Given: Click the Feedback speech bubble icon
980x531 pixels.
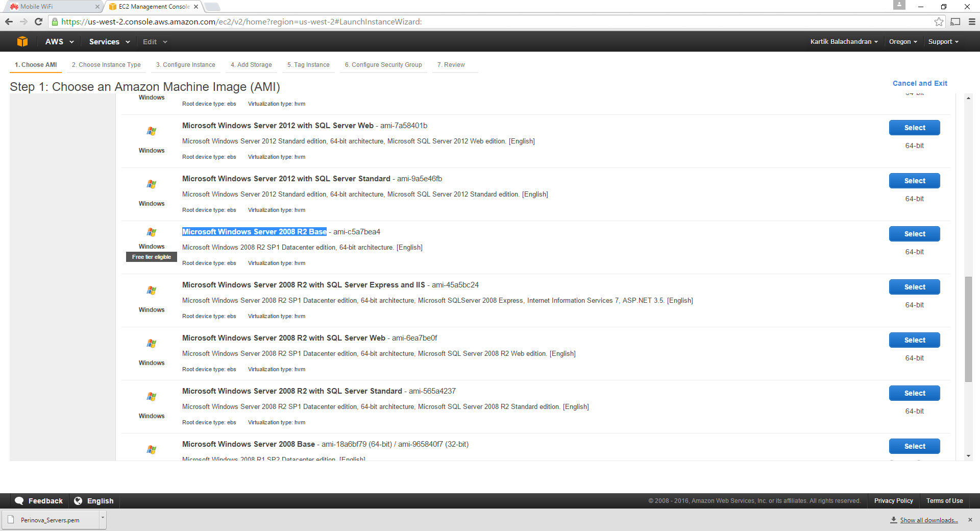Looking at the screenshot, I should [x=19, y=501].
